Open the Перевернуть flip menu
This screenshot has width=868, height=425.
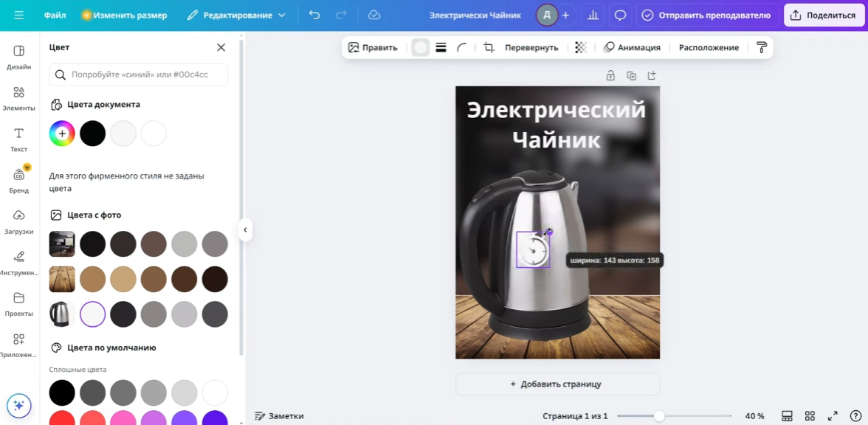[x=531, y=47]
